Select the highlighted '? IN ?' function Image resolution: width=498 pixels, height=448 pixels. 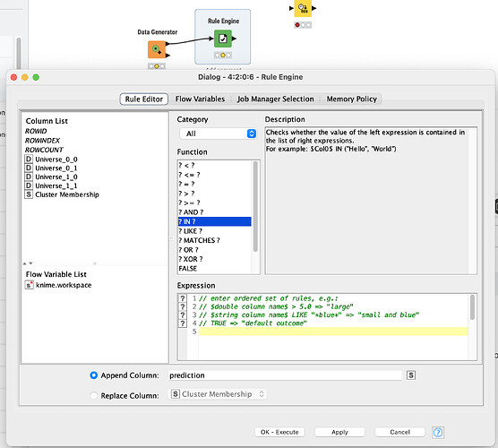[215, 221]
